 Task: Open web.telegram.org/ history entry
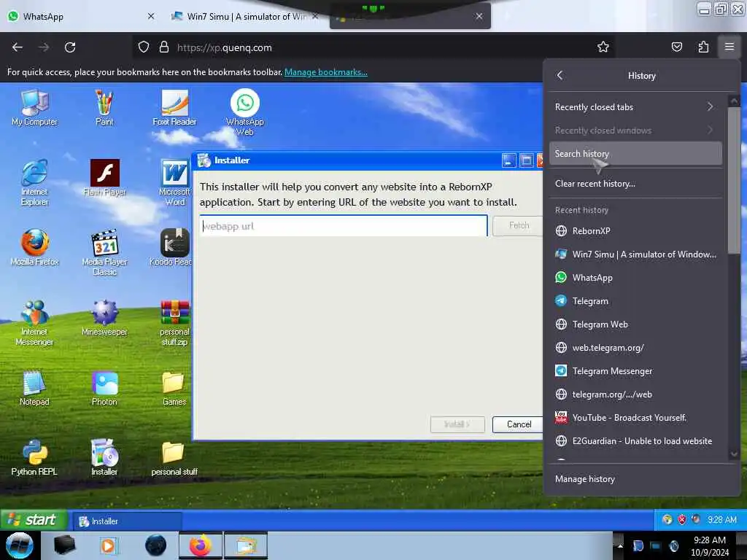[x=635, y=347]
